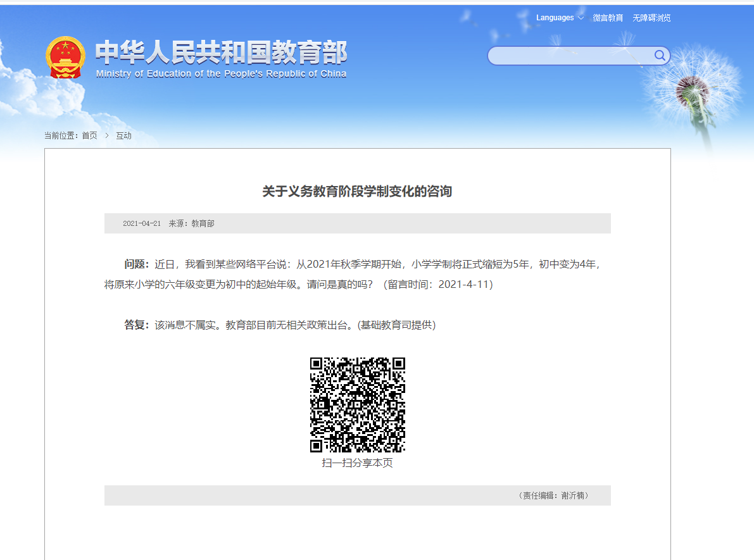Select the article title 关于义务教育阶段学制变化的咨询
This screenshot has width=754, height=560.
pyautogui.click(x=357, y=191)
